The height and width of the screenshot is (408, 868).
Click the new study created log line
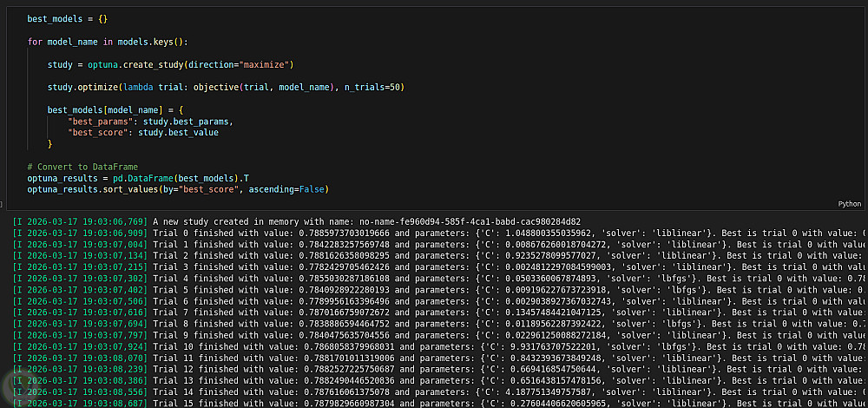(366, 222)
